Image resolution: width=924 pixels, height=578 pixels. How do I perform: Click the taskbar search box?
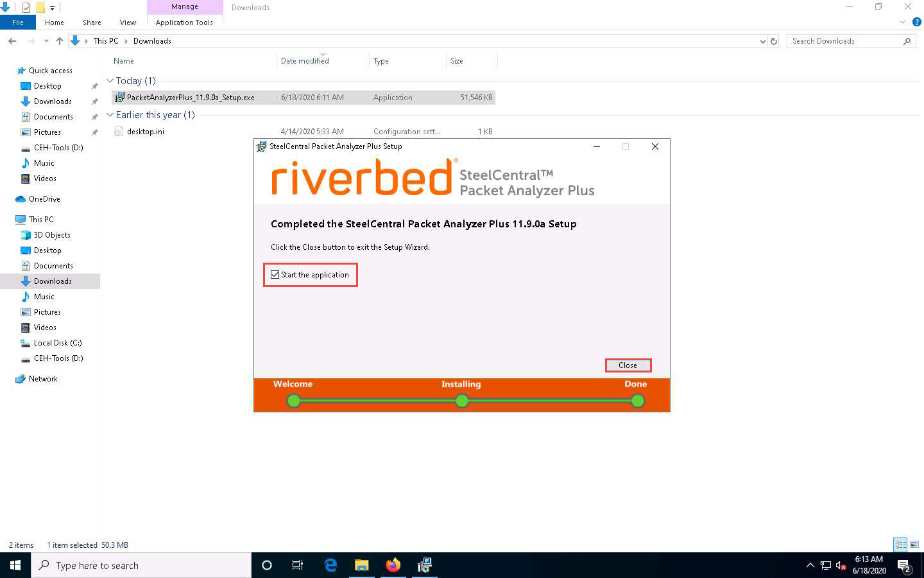click(x=141, y=565)
